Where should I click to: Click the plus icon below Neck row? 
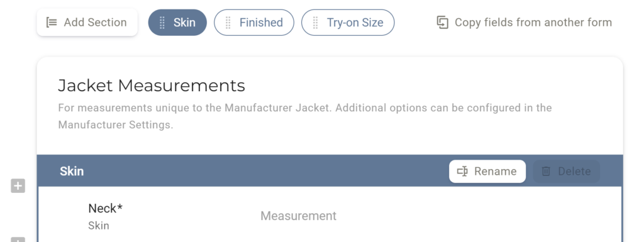pos(18,239)
